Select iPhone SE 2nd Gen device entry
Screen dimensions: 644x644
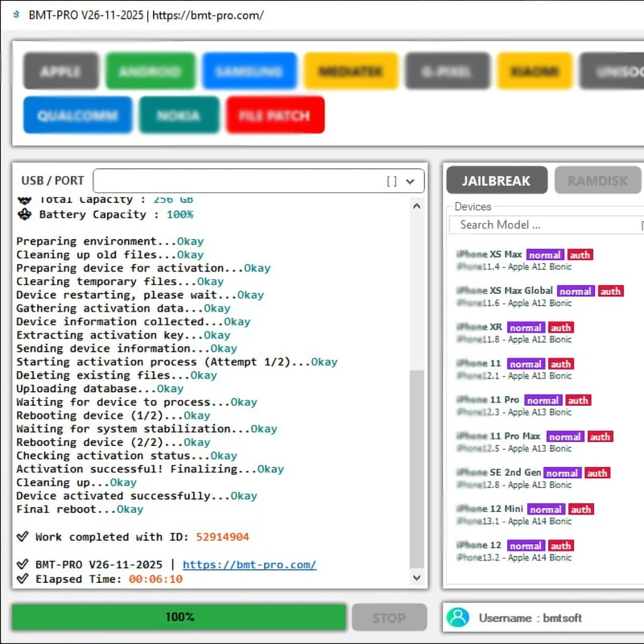pos(533,478)
